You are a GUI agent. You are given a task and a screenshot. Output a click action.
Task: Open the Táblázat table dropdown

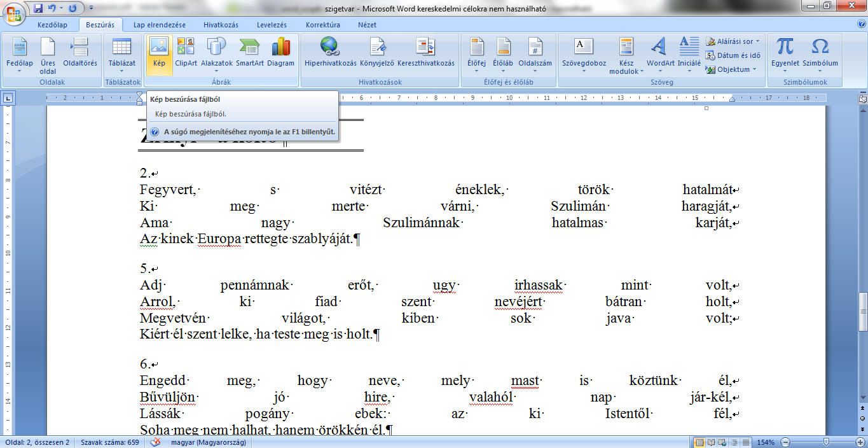[121, 55]
